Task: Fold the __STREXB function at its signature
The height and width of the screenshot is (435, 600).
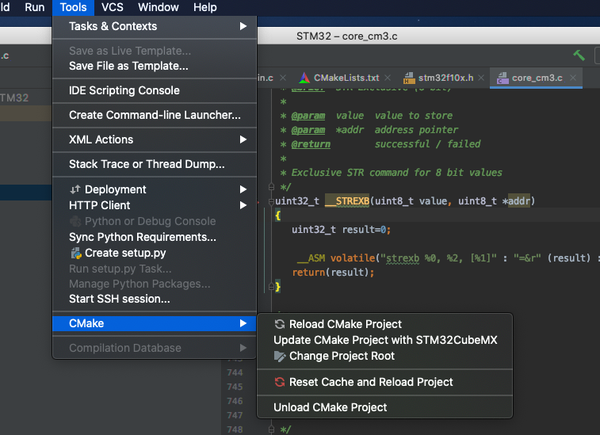Action: pyautogui.click(x=271, y=201)
